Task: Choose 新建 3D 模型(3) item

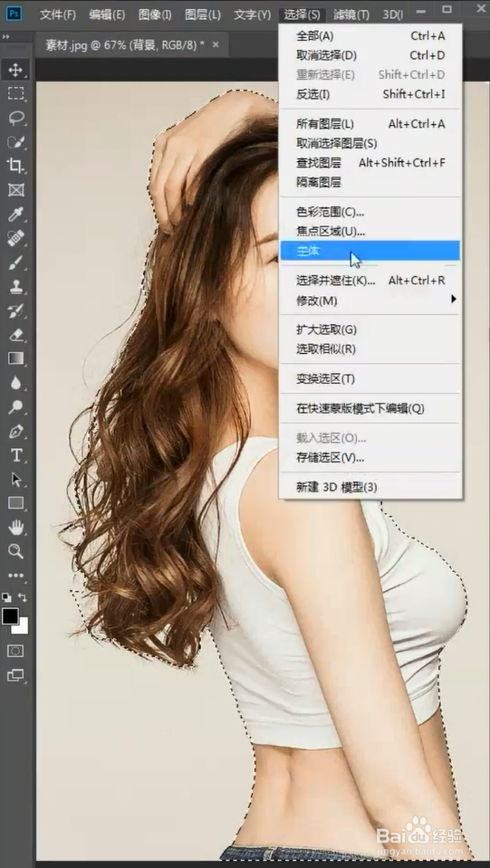Action: [x=370, y=487]
